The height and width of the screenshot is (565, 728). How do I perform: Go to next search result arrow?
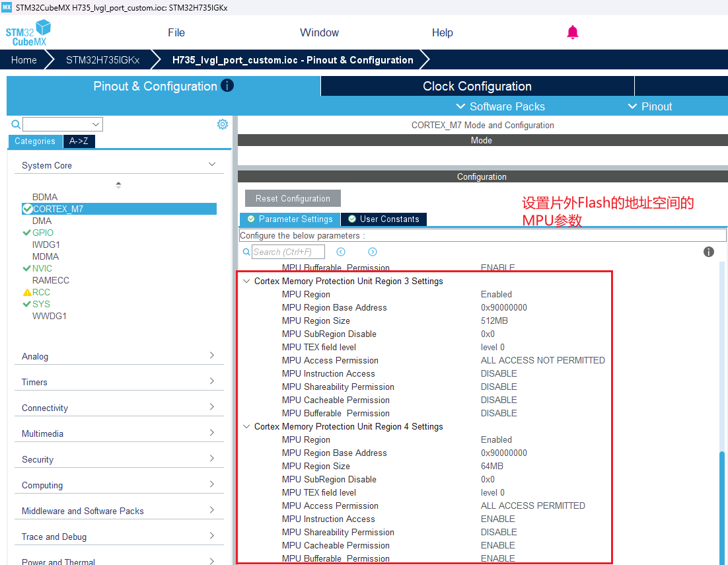(x=373, y=252)
